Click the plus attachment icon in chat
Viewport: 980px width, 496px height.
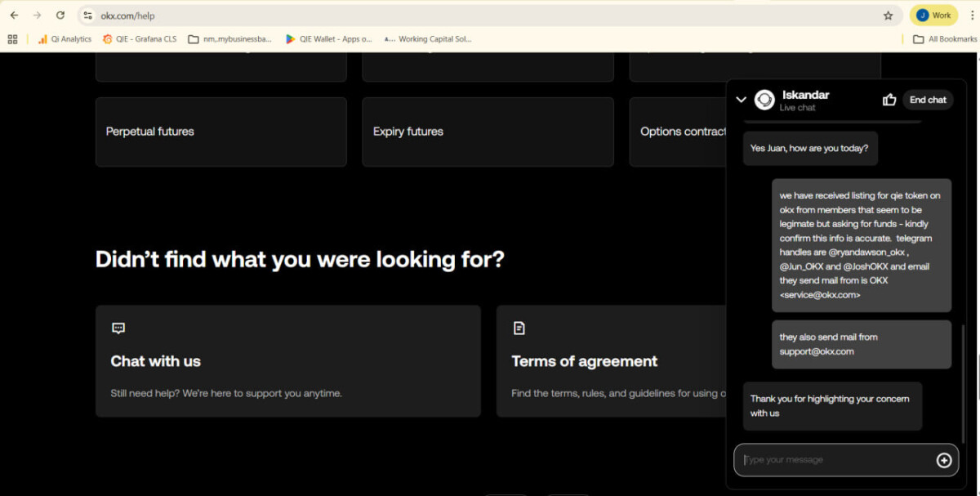pos(943,460)
